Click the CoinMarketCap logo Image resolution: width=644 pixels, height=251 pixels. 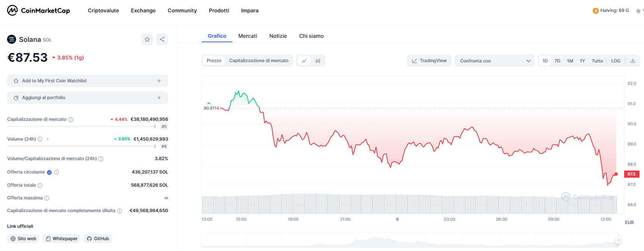tap(38, 10)
